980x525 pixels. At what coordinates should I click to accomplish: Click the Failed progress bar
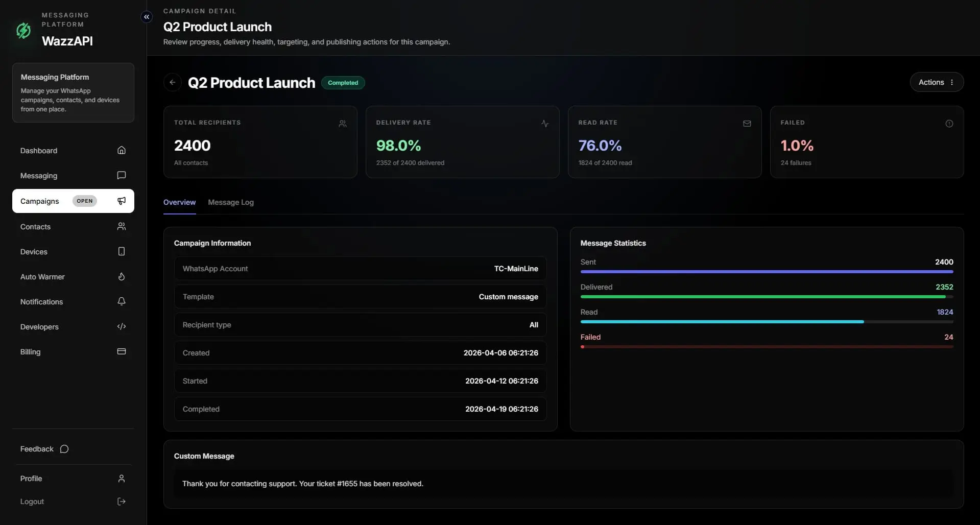coord(767,347)
